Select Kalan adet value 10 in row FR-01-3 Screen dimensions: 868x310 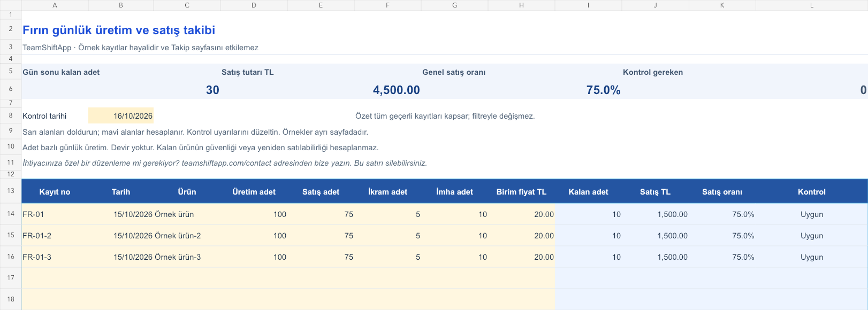pos(588,257)
